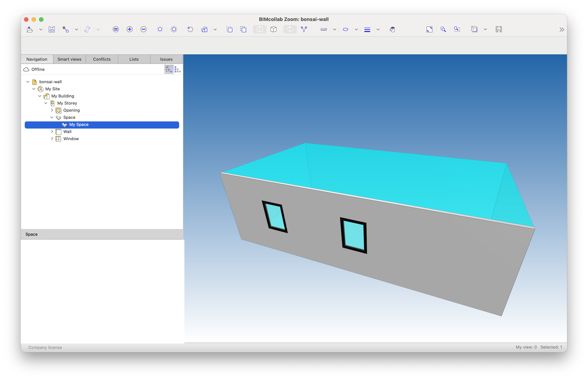The image size is (588, 380).
Task: Click the magnifier zoom-to-selection icon
Action: click(x=443, y=29)
